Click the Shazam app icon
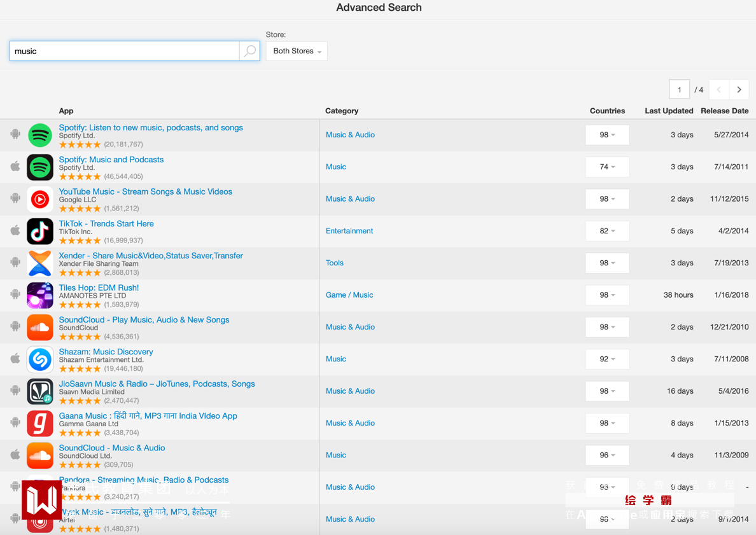756x535 pixels. 40,359
